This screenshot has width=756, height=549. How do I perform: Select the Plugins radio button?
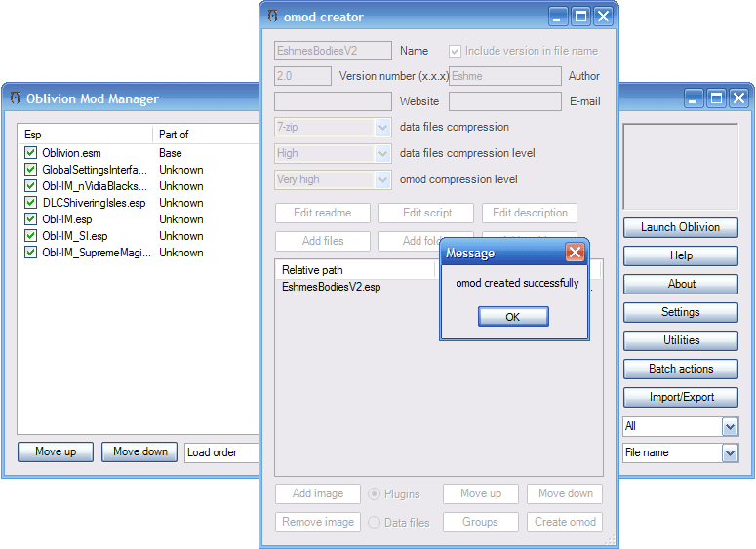pos(375,494)
